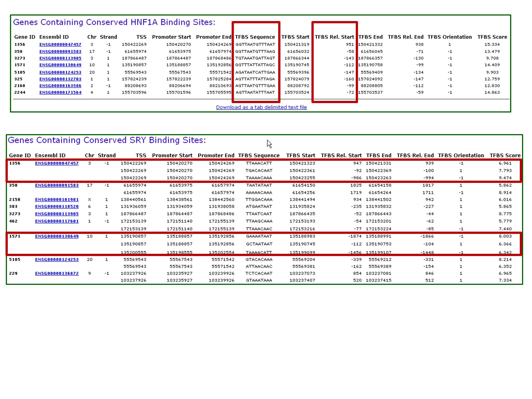Select TFBS Start value 103237407
This screenshot has height=399, width=532.
[x=302, y=280]
